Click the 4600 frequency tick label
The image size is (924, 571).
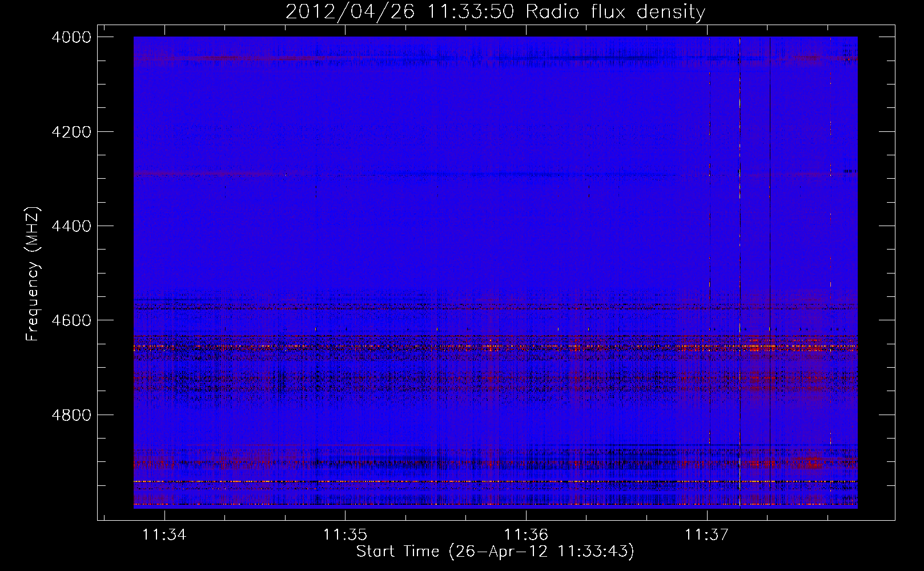click(71, 320)
